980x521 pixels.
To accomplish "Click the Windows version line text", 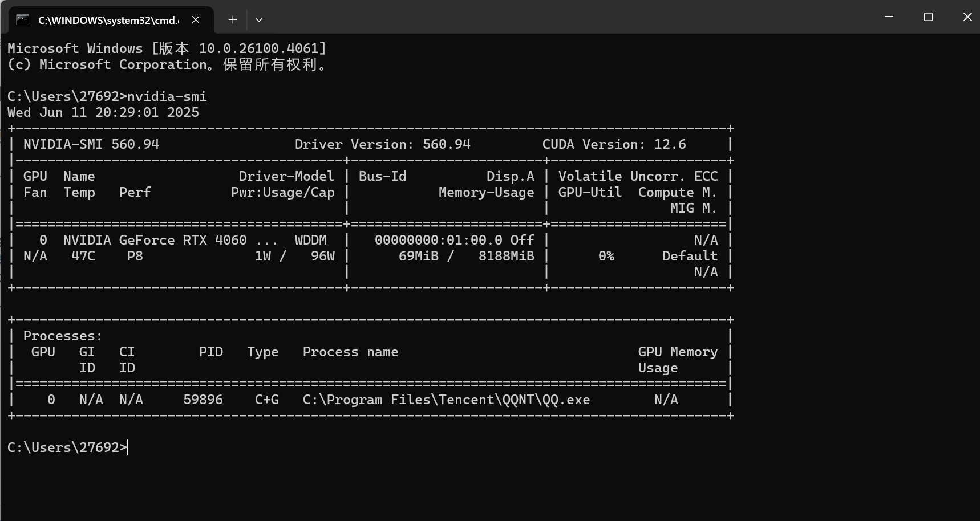I will point(167,48).
